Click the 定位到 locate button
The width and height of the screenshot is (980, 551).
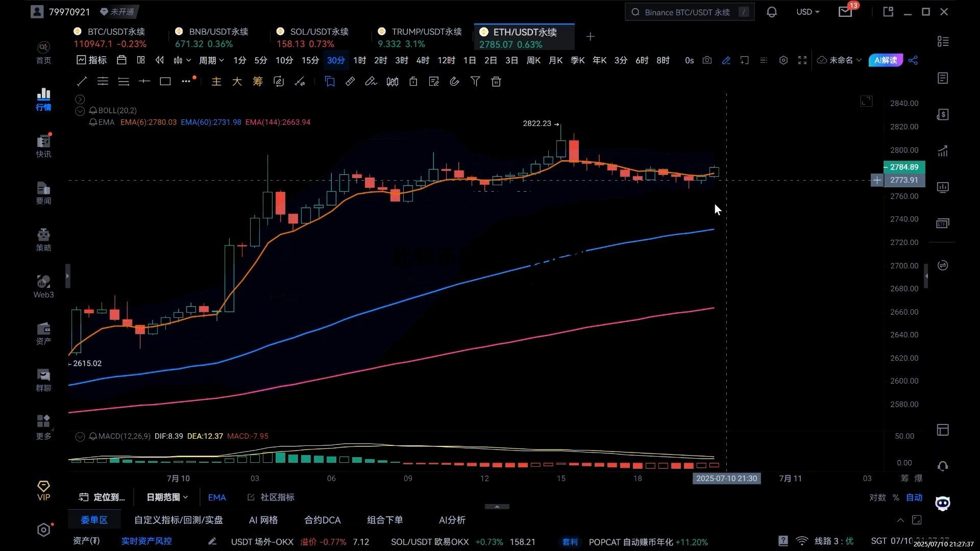click(102, 497)
